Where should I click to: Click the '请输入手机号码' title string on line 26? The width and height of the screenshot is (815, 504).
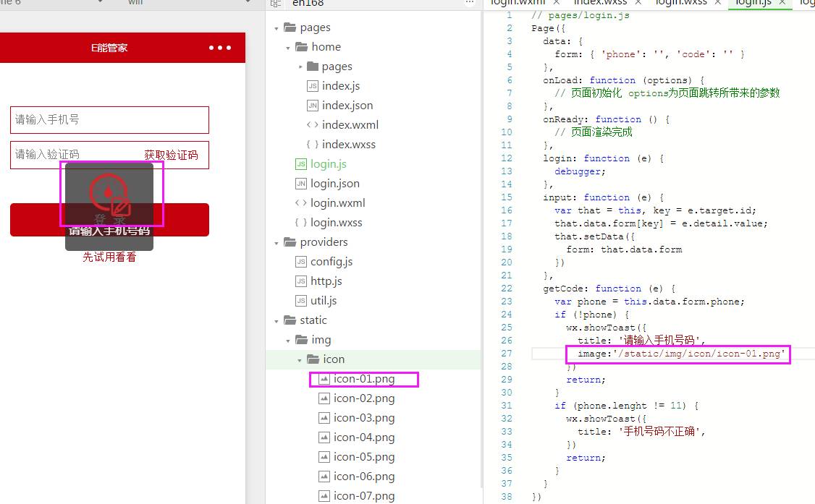pyautogui.click(x=659, y=341)
